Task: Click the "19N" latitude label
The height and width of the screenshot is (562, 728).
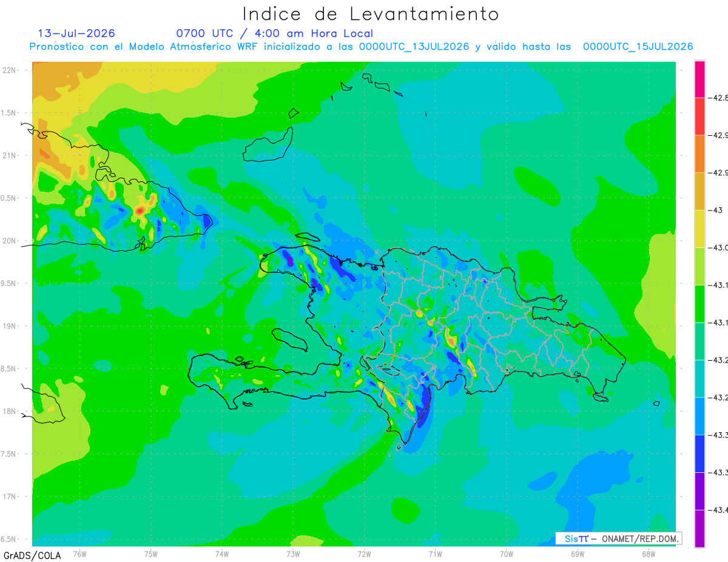Action: (x=9, y=326)
